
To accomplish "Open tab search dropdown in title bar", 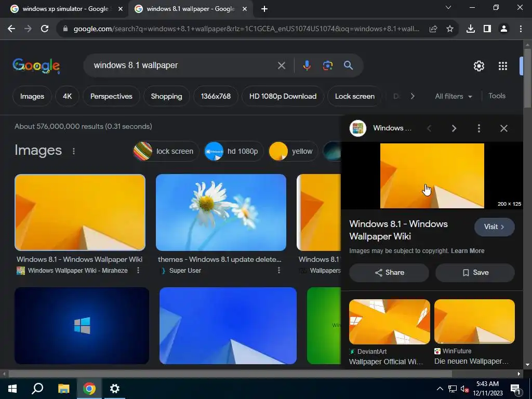I will pos(448,7).
